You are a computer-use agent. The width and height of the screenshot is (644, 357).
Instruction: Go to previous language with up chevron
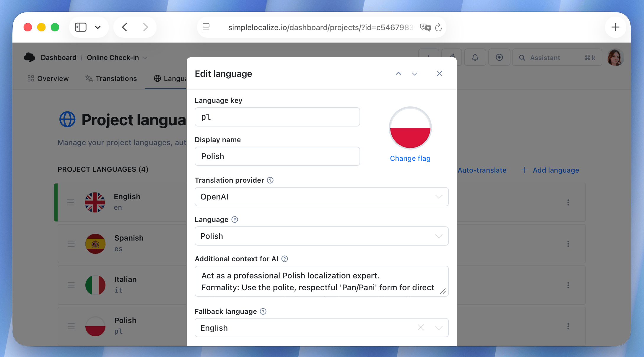pyautogui.click(x=399, y=74)
